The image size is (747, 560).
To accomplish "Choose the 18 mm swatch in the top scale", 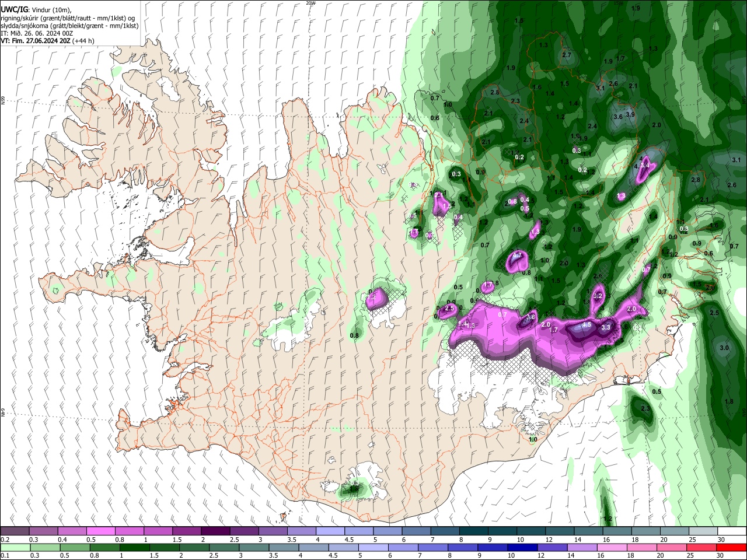I will tap(645, 531).
